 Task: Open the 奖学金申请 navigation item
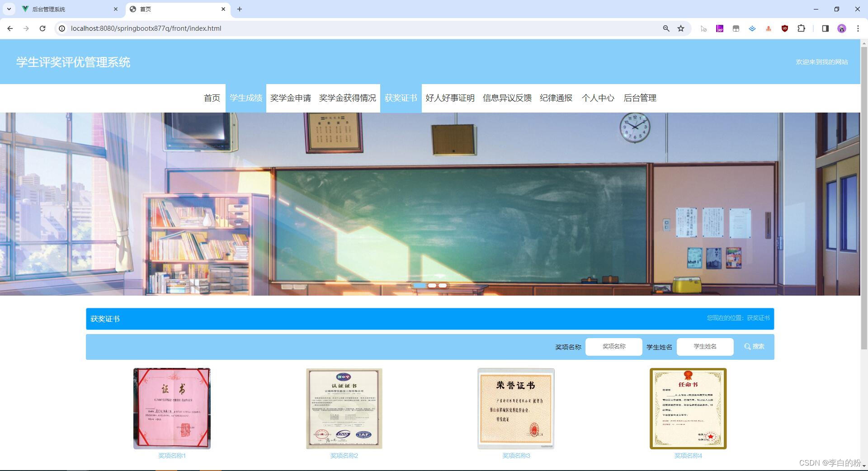tap(291, 98)
